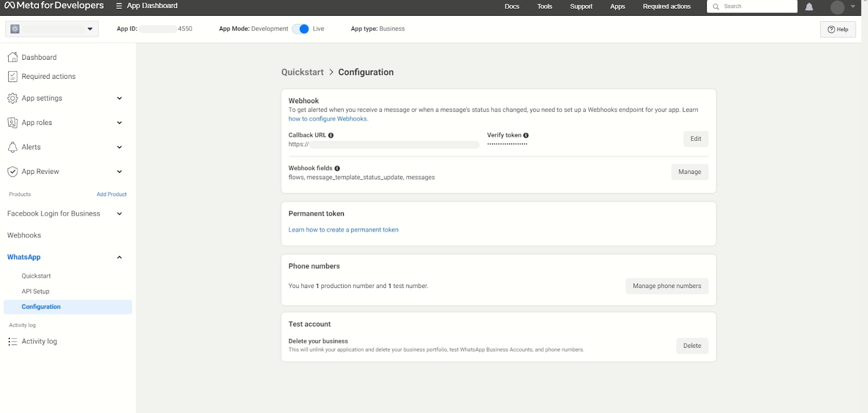Click the Dashboard home icon
This screenshot has height=413, width=868.
coord(13,57)
